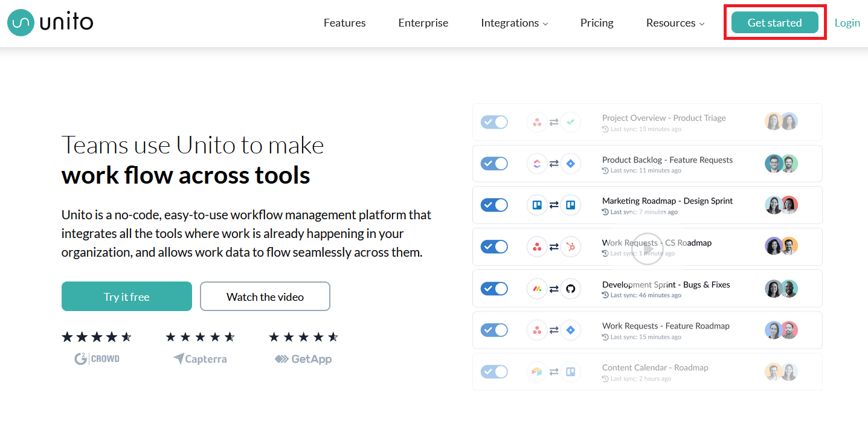The image size is (868, 421).
Task: Toggle Work Requests - Feature Roadmap switch
Action: coord(494,330)
